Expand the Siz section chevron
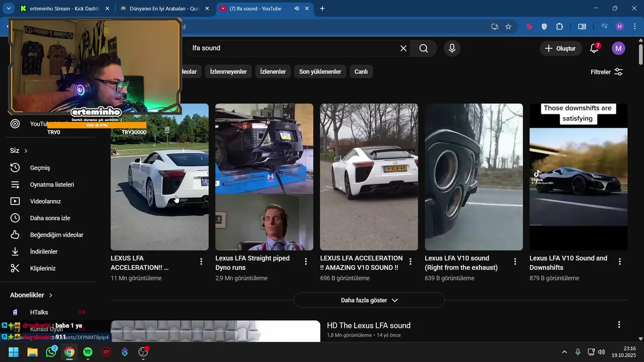This screenshot has height=362, width=644. [x=26, y=151]
